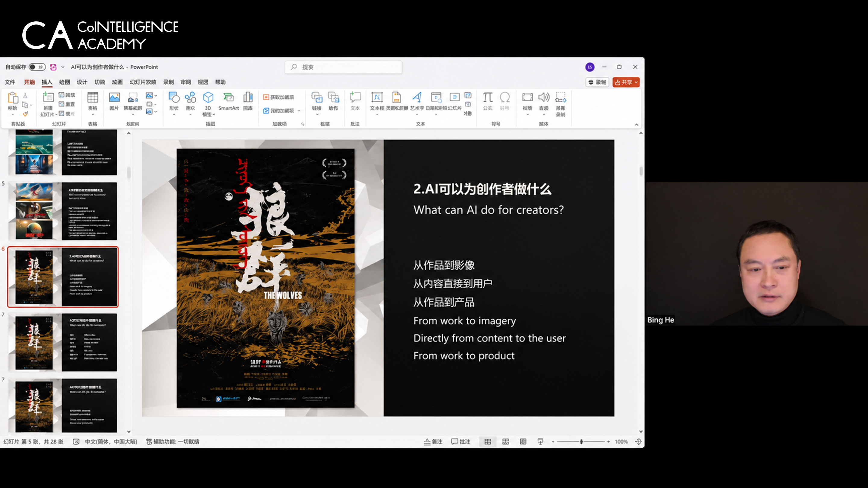Click the Text Box (文本框) icon
The width and height of the screenshot is (868, 488).
click(377, 98)
